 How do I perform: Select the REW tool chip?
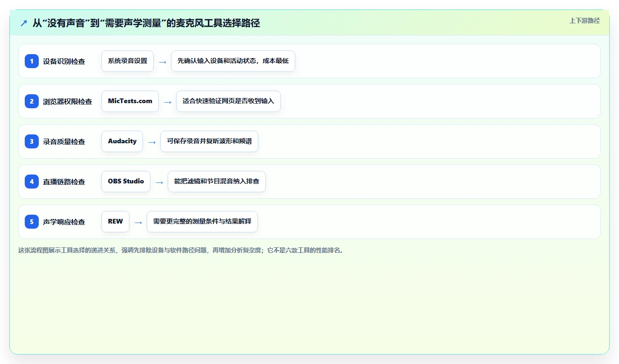click(x=115, y=222)
